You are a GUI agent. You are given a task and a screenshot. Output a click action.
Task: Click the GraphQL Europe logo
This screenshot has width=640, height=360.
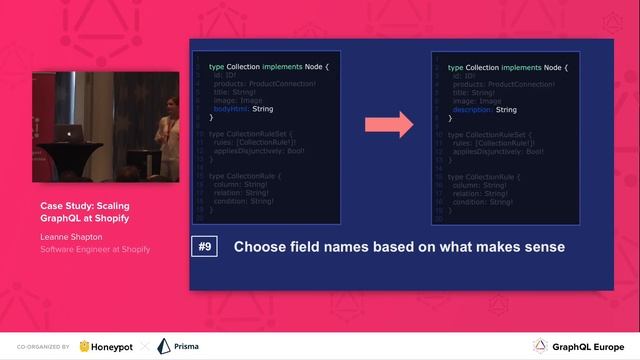click(x=578, y=347)
